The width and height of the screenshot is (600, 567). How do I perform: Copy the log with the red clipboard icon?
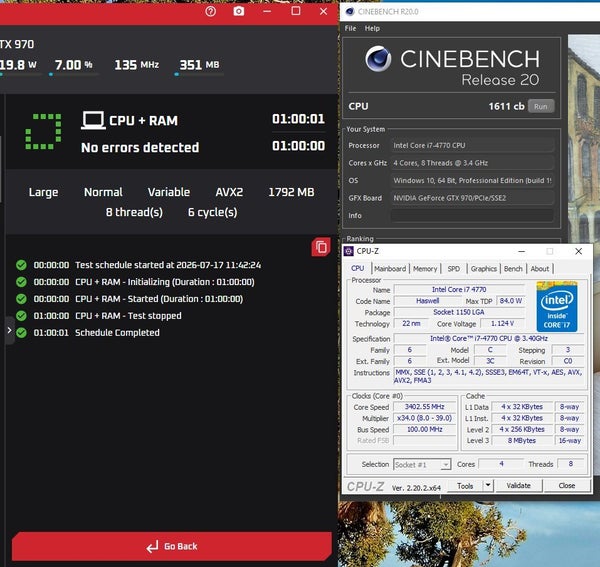pos(321,247)
